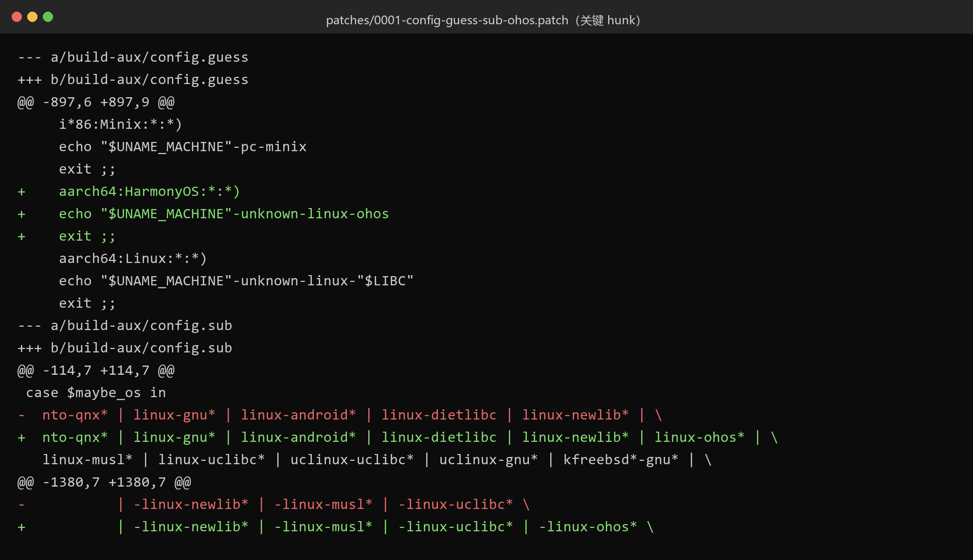
Task: Click the red removed 'nto-qnx*' line
Action: [x=340, y=415]
